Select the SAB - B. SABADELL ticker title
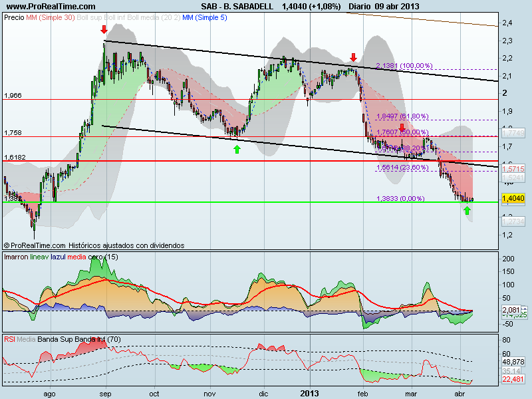 tap(237, 7)
